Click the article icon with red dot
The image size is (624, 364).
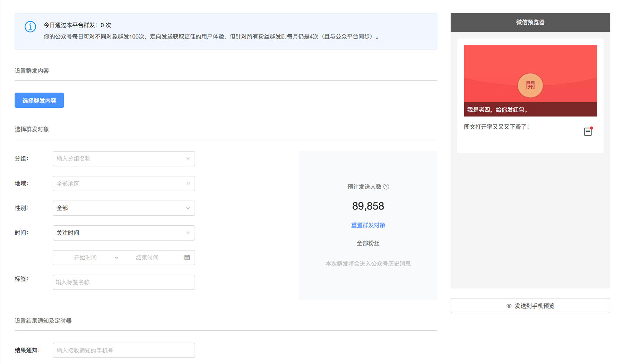tap(588, 131)
